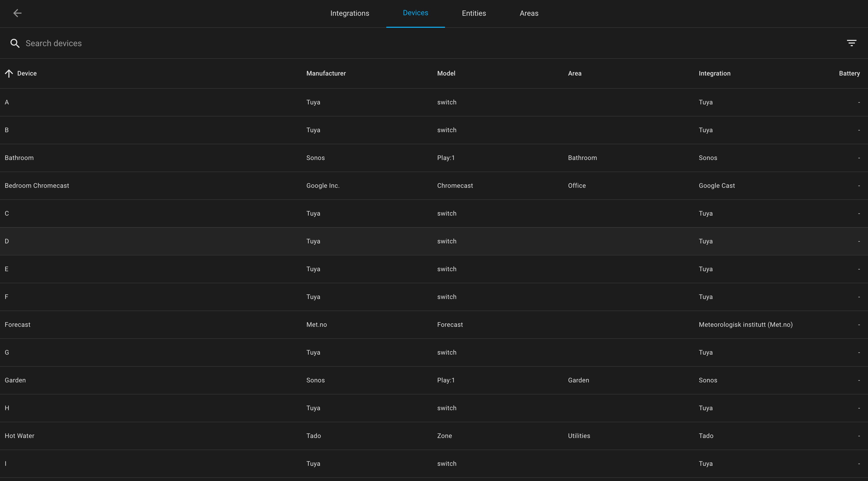The height and width of the screenshot is (481, 868).
Task: Click Garden area cell
Action: [x=578, y=380]
